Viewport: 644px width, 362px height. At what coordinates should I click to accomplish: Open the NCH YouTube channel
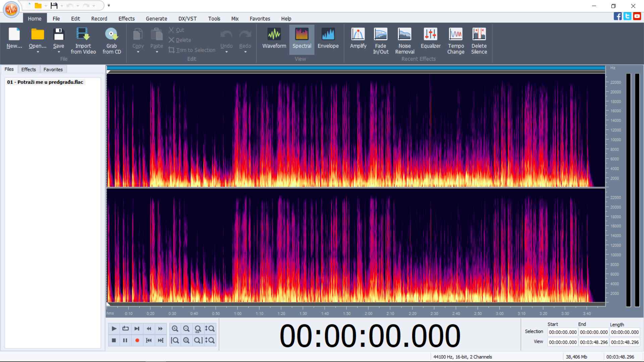pos(637,16)
